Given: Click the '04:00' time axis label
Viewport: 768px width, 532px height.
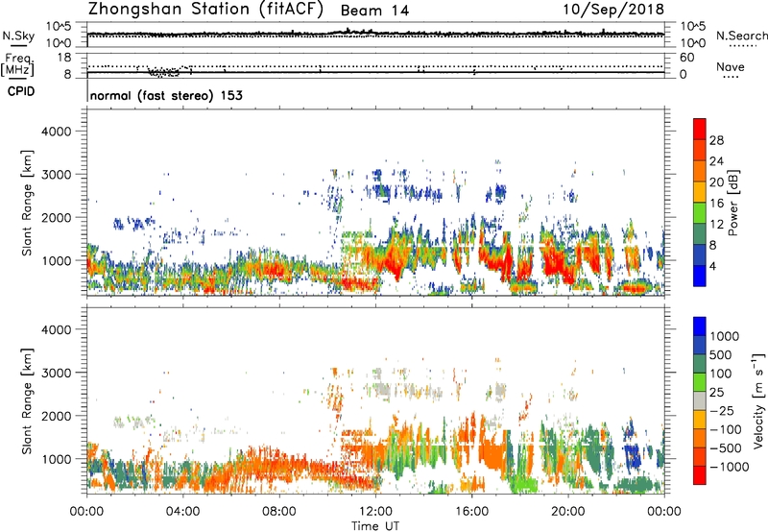Looking at the screenshot, I should coord(182,512).
